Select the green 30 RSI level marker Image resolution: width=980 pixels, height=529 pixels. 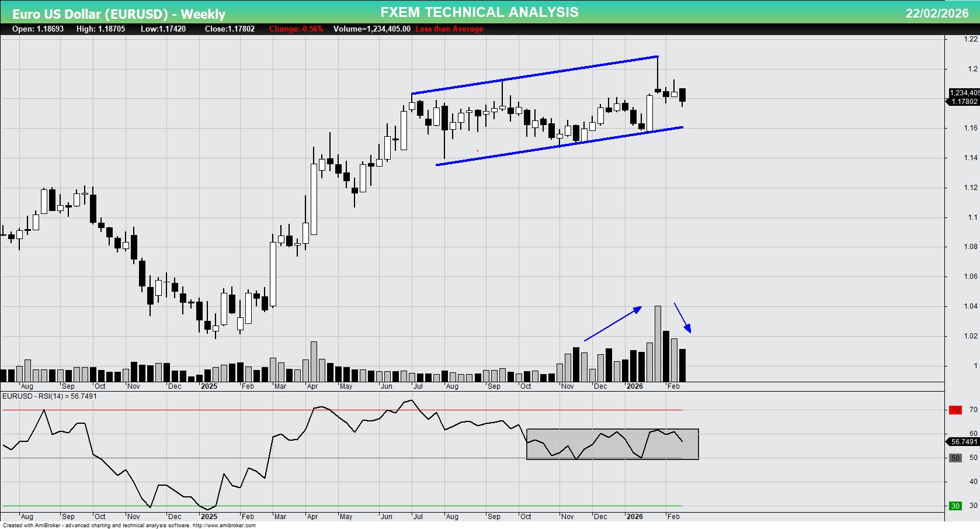[955, 506]
